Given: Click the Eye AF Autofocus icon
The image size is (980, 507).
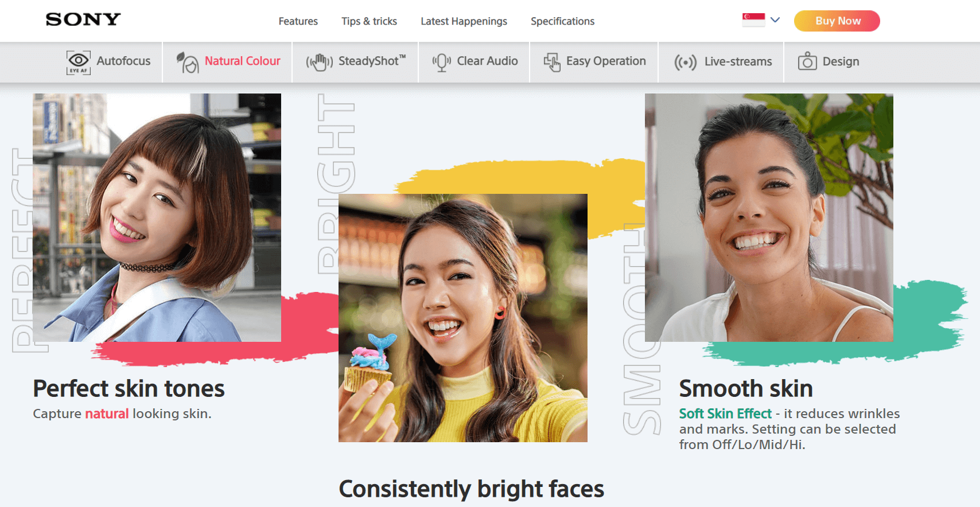Looking at the screenshot, I should pos(78,62).
